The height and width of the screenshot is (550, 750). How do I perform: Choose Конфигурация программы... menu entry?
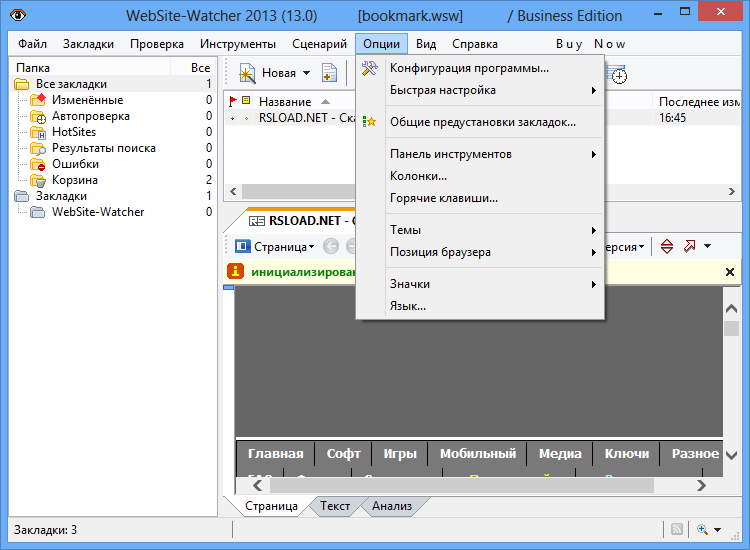coord(480,68)
